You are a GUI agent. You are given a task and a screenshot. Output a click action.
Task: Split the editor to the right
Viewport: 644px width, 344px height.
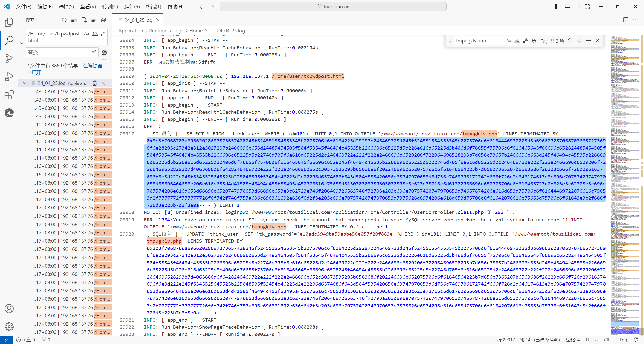click(626, 20)
